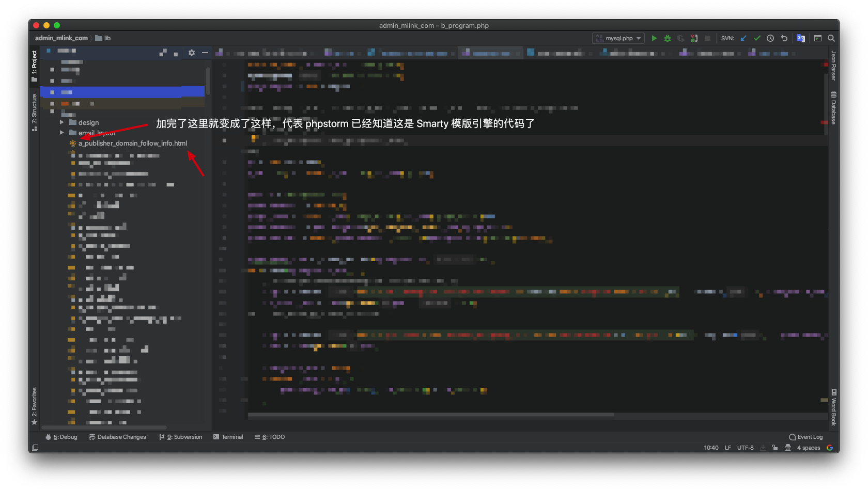Run the mysql.php configuration
This screenshot has width=868, height=491.
[654, 38]
